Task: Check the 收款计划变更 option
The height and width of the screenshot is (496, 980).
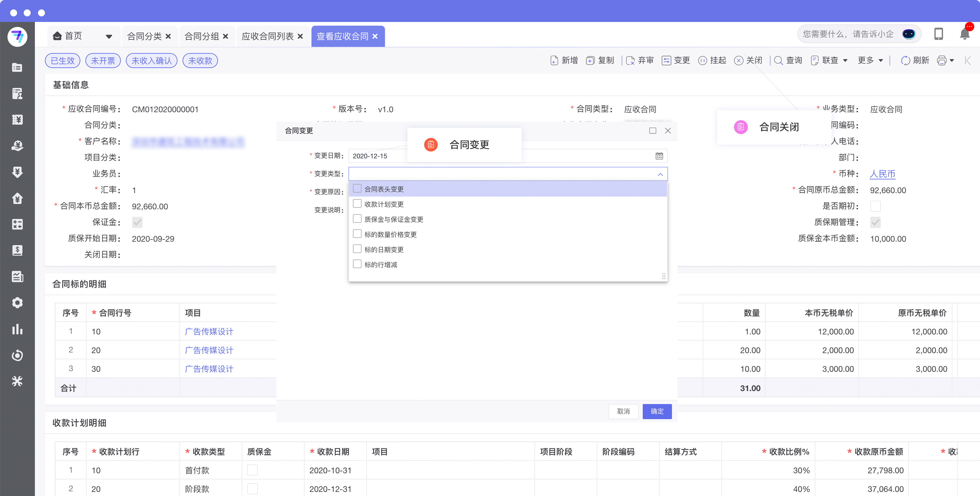Action: pos(357,204)
